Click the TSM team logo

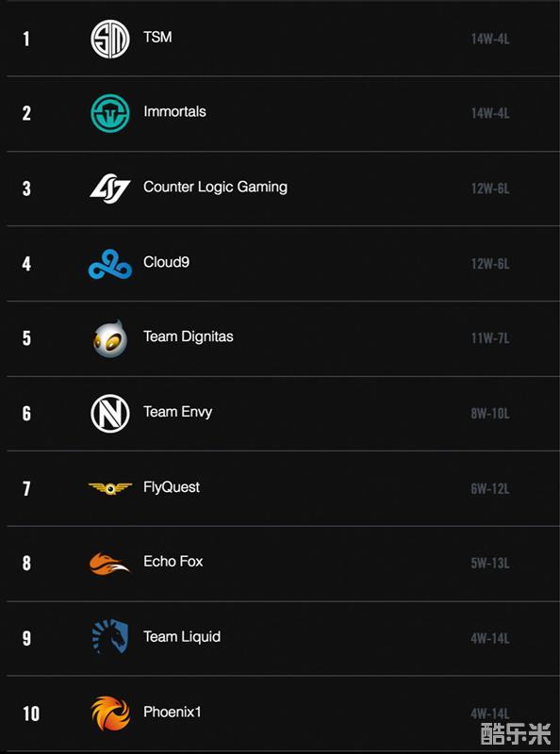(110, 39)
